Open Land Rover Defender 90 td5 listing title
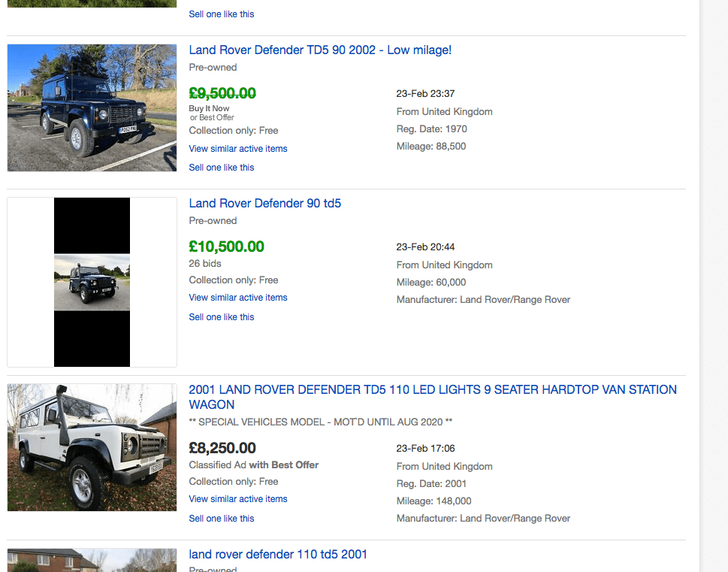This screenshot has width=728, height=572. click(x=264, y=204)
